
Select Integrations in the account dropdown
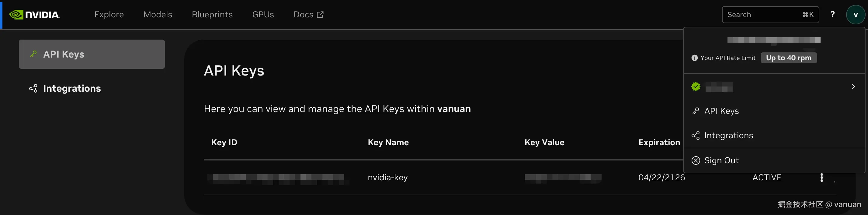[728, 135]
